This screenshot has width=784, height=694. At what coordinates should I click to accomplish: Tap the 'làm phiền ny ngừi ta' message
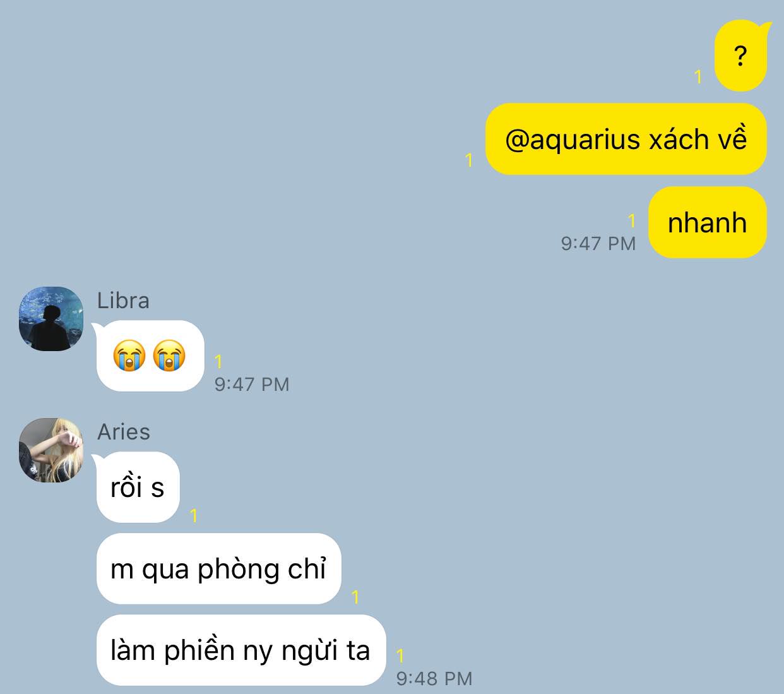point(241,650)
